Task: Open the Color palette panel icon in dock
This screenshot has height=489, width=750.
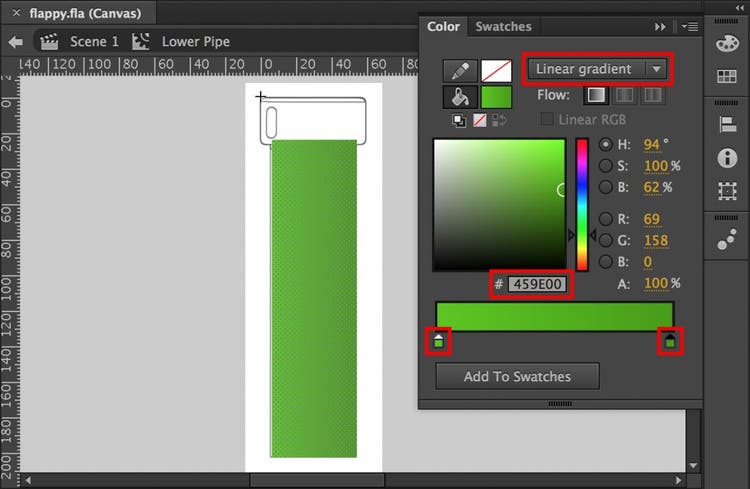Action: pos(727,45)
